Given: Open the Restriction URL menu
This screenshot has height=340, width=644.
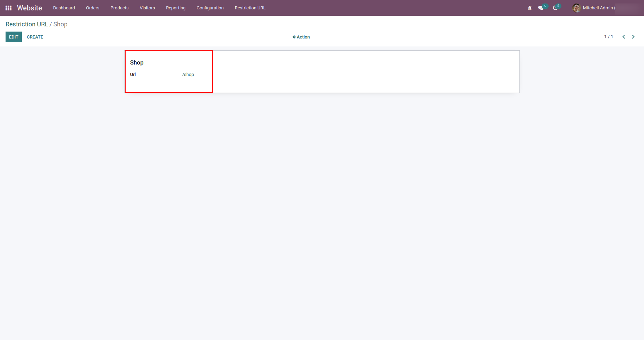Looking at the screenshot, I should pos(250,8).
